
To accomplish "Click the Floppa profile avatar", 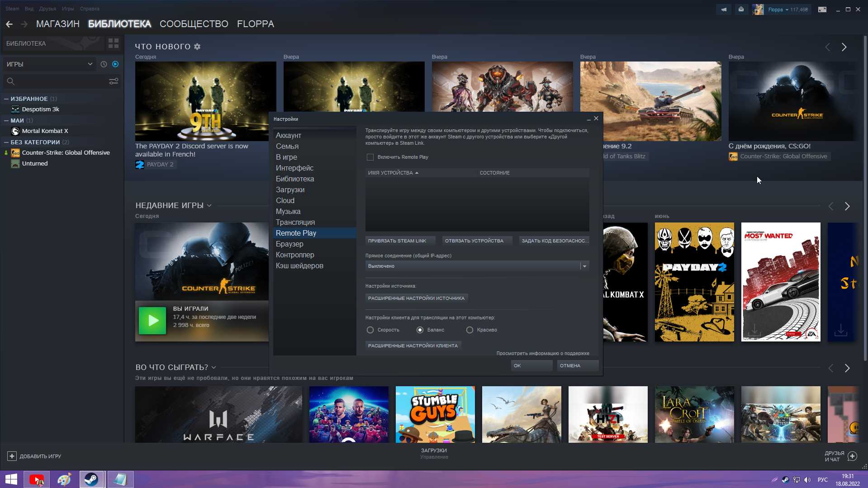I will pos(758,9).
